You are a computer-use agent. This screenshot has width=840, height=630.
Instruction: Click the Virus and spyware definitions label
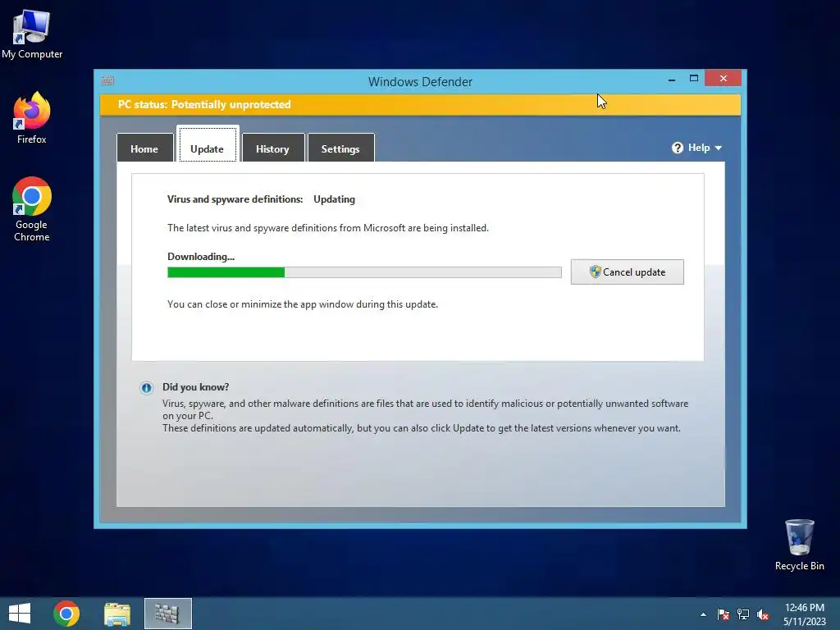point(235,199)
